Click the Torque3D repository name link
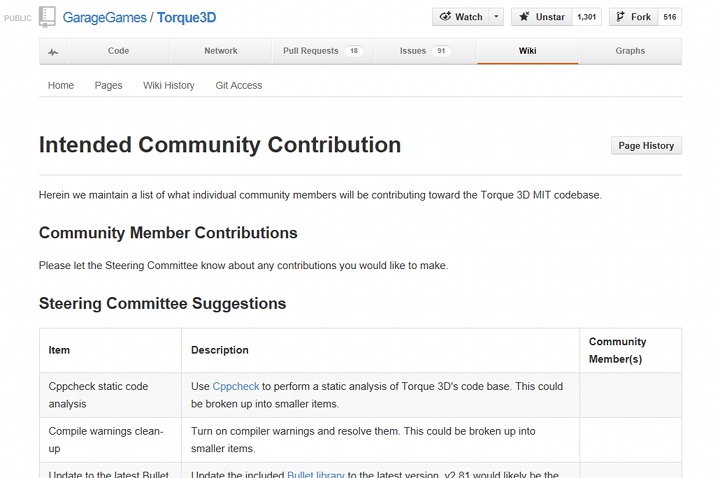Screen dimensions: 720x478 (186, 18)
